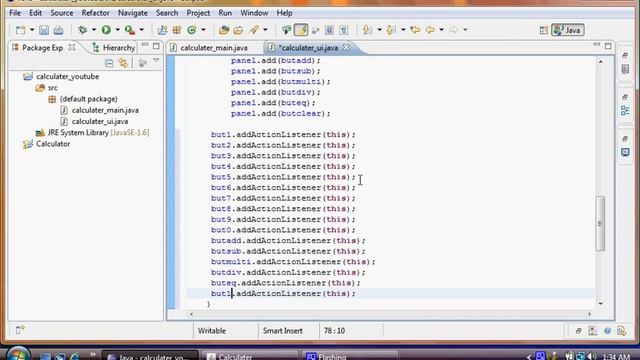Switch to calculater_main.java editor tab
This screenshot has height=360, width=640.
[214, 48]
